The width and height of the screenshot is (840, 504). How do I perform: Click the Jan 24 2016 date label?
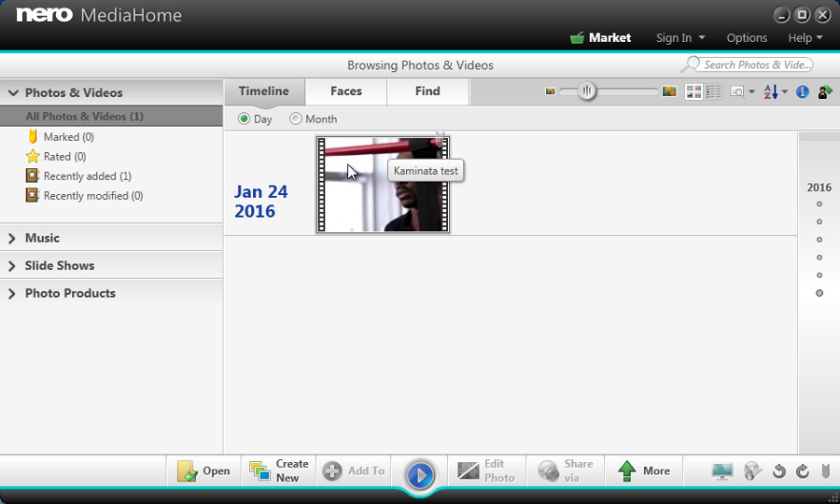(x=261, y=202)
